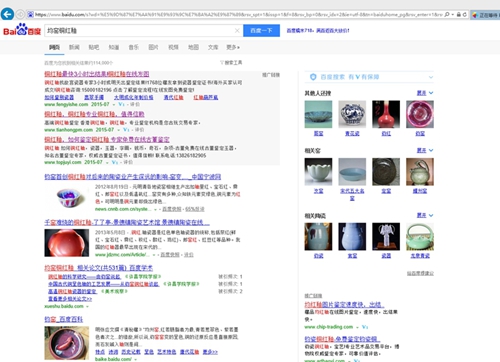Click the blue 百度一下 search button
This screenshot has width=500, height=362.
(261, 31)
